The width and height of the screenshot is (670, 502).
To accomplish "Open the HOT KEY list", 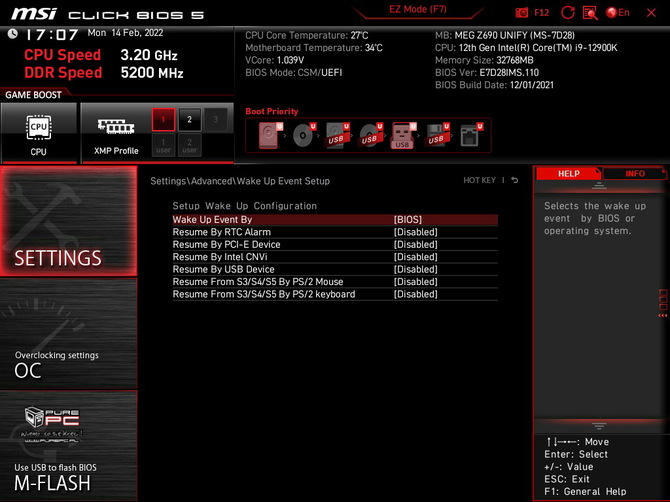I will [x=479, y=180].
